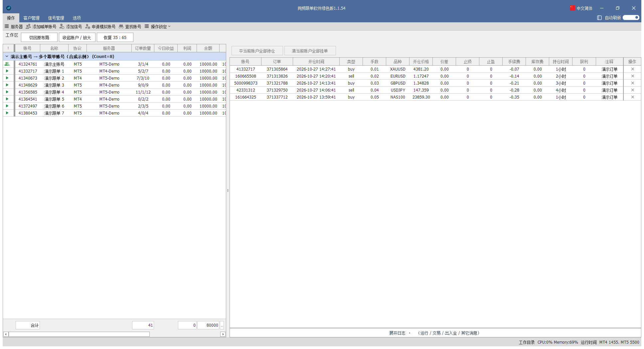Sort accounts by 订单数量 column header
Screen dimensions: 644x349
click(143, 48)
